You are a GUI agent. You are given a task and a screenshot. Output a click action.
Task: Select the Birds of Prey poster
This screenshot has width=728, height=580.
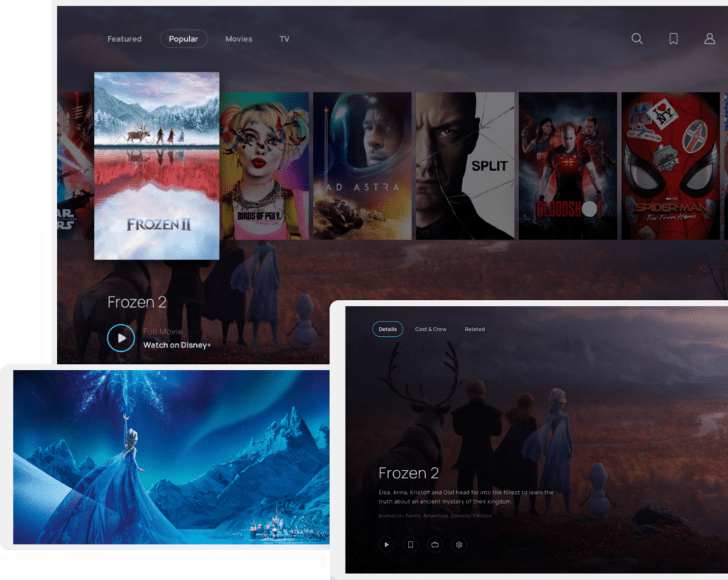[264, 166]
